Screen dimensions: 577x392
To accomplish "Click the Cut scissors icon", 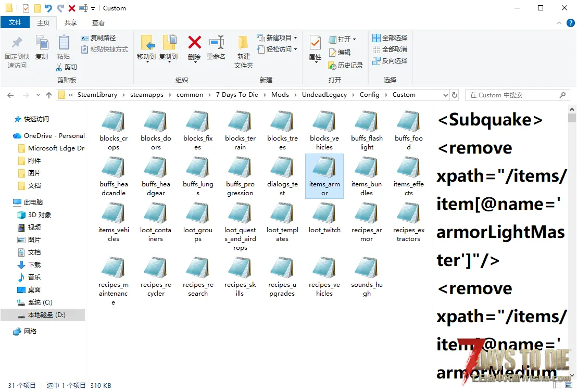I will coord(59,67).
